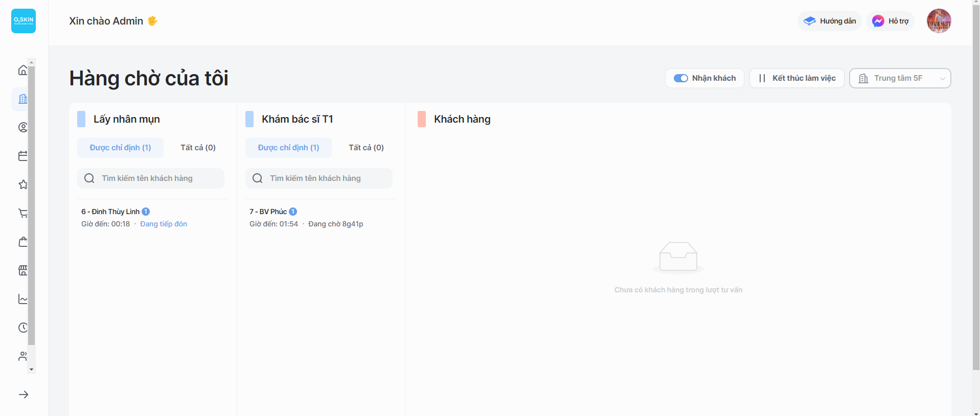This screenshot has width=980, height=416.
Task: Click the customer search field under Lấy nhân mụn
Action: point(151,178)
